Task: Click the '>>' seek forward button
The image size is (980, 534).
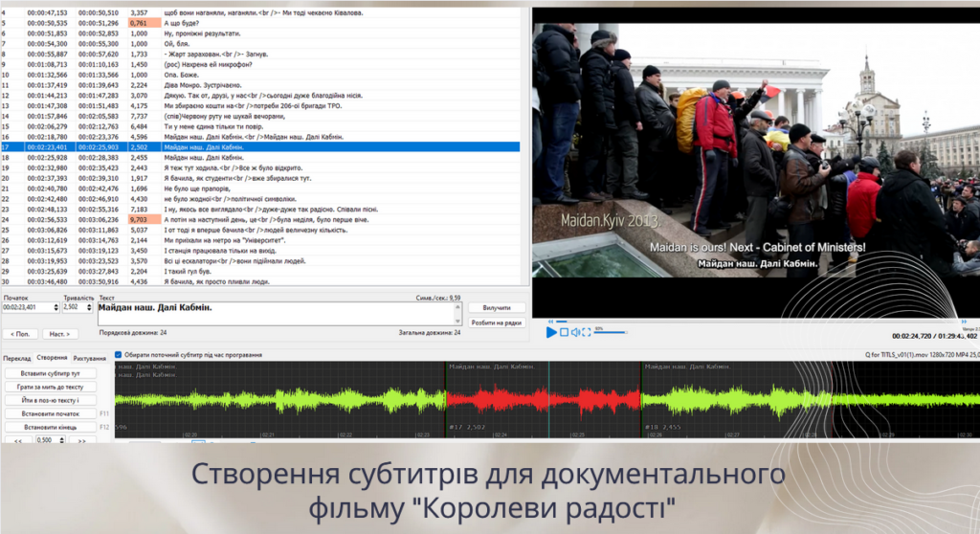Action: click(82, 440)
